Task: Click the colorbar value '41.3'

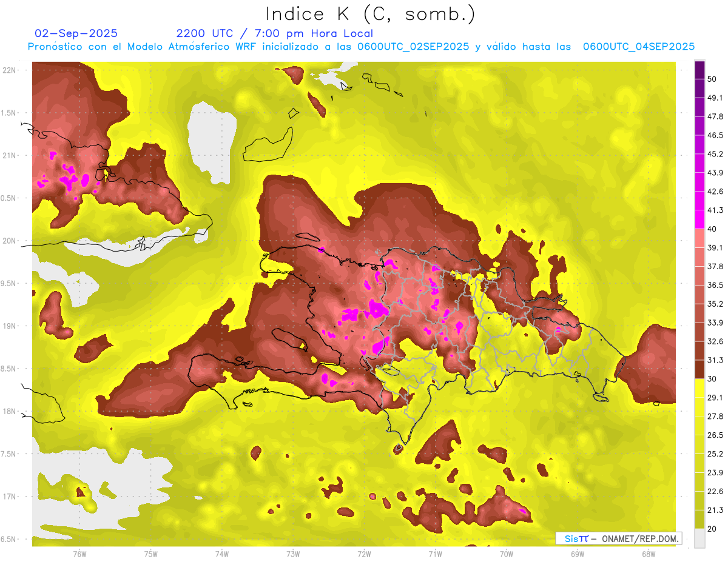Action: tap(715, 210)
